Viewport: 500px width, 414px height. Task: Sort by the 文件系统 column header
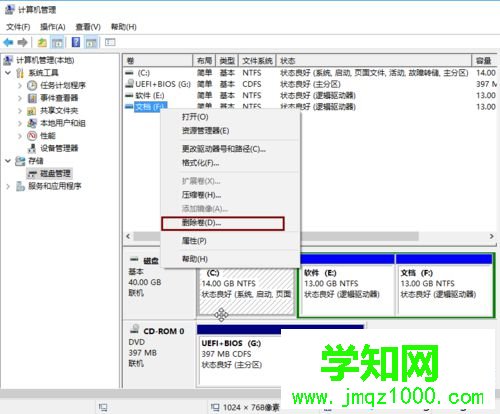257,61
